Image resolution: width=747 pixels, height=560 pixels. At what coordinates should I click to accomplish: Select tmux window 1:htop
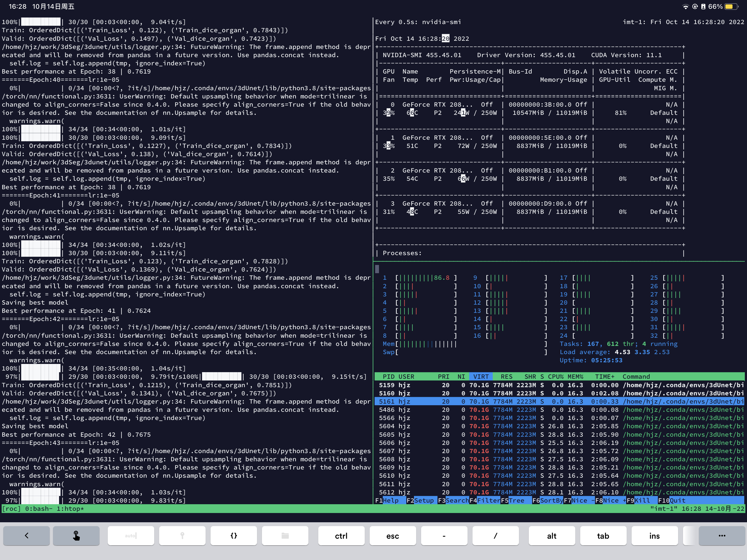[70, 509]
